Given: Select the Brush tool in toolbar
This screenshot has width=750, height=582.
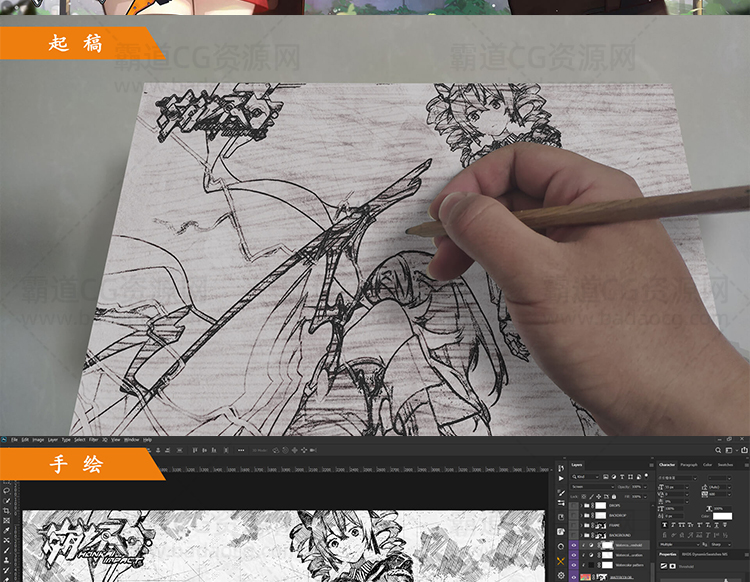Looking at the screenshot, I should click(7, 551).
